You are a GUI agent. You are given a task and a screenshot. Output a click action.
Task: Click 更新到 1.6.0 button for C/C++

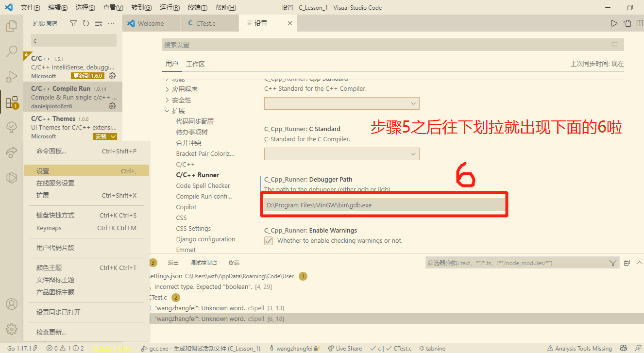[87, 76]
